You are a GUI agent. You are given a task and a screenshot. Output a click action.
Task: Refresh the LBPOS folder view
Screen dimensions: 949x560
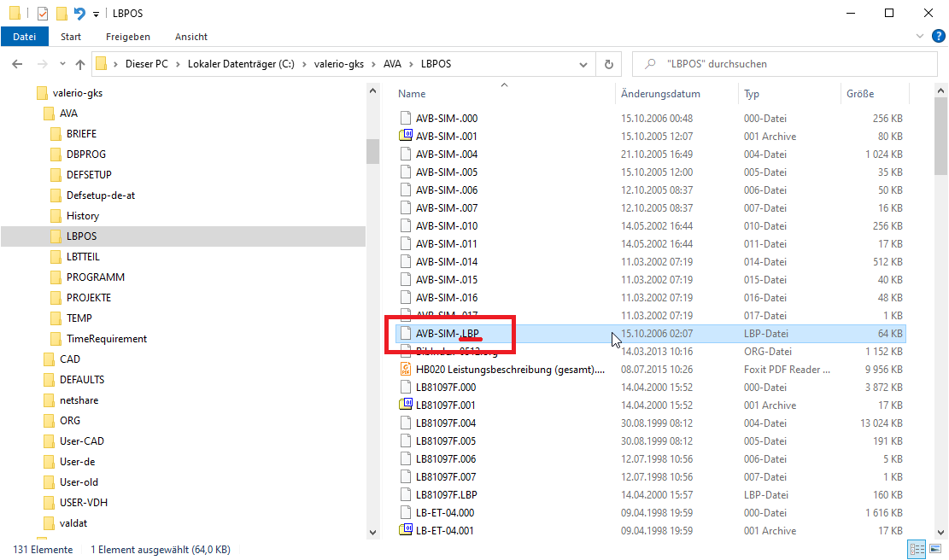tap(608, 64)
